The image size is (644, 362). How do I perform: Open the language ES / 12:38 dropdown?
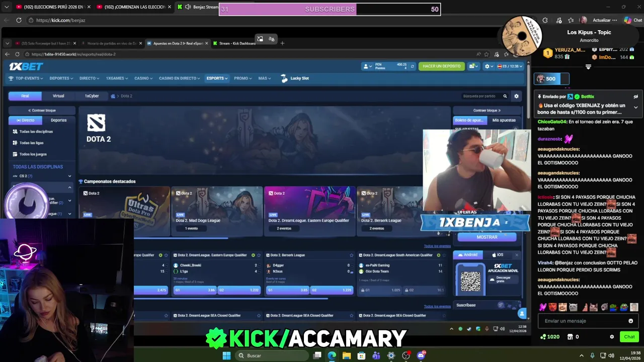pos(510,66)
